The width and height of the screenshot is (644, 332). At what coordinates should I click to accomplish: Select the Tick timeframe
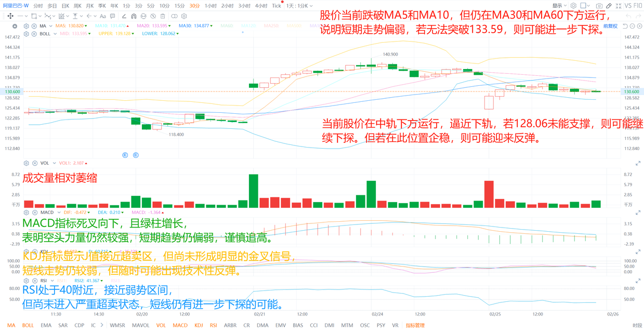277,6
